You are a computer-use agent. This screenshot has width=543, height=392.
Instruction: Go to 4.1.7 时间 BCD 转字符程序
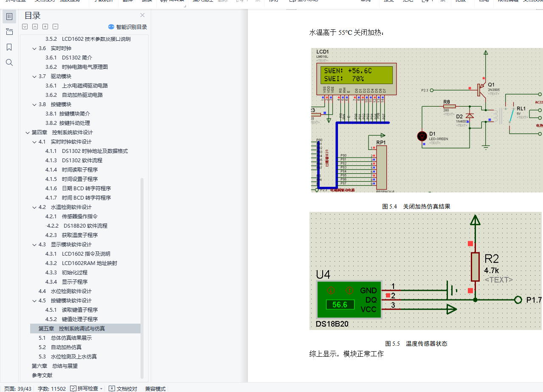click(78, 198)
